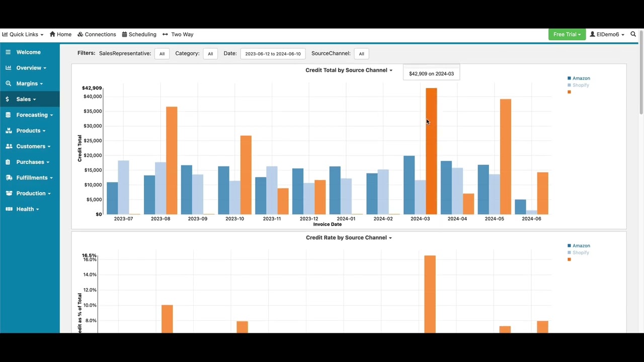
Task: Click the 2023-07 Shopify bar in Credit Total
Action: [123, 188]
